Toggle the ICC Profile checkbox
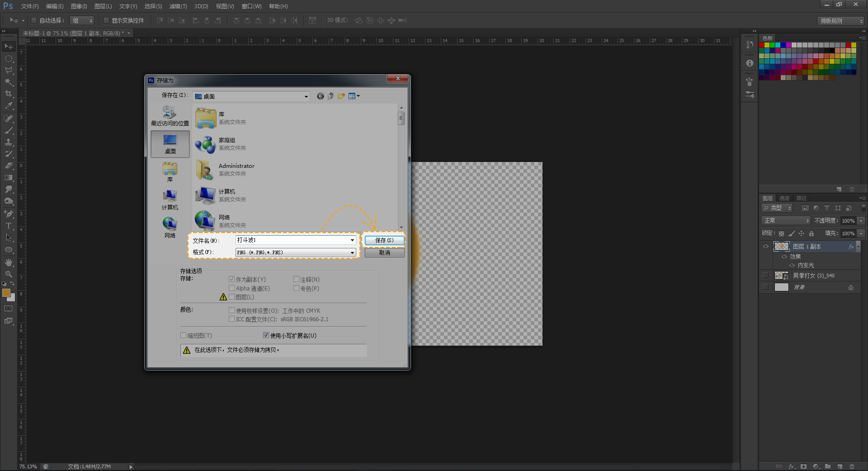The width and height of the screenshot is (868, 471). [x=232, y=319]
